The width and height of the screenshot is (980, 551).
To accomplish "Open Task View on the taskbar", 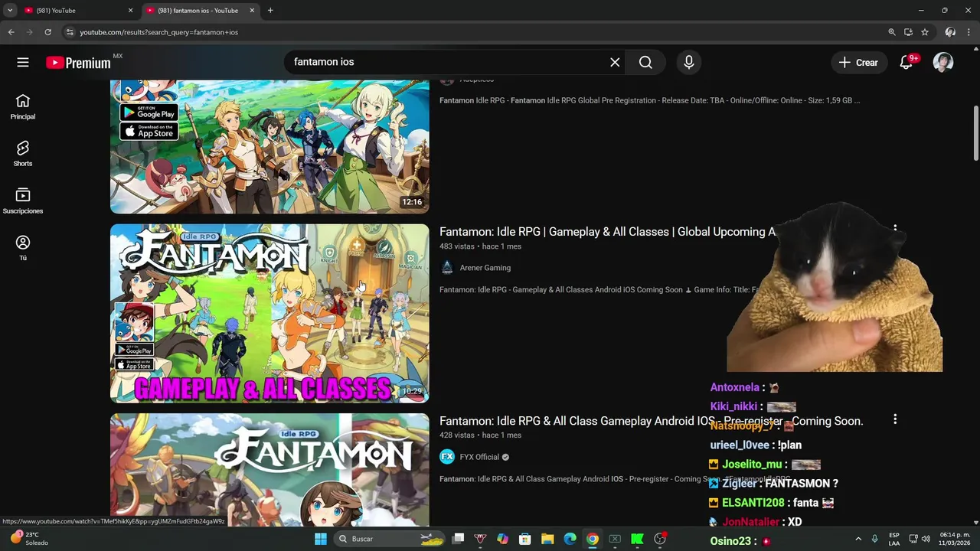I will pyautogui.click(x=458, y=539).
